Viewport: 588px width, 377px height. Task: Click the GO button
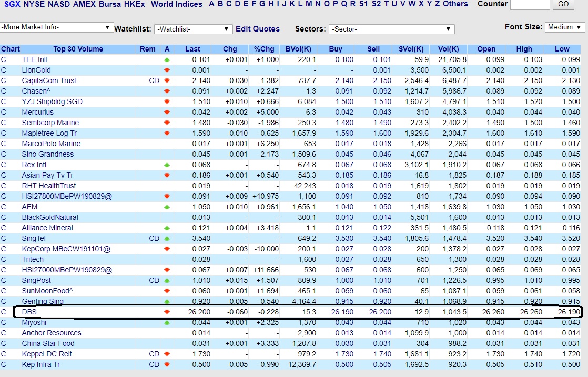[x=563, y=4]
